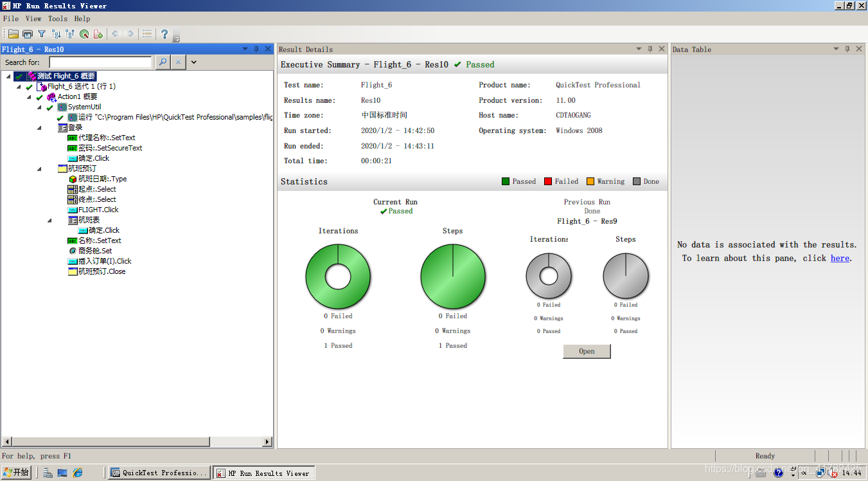Click the Back arrow toolbar icon
The image size is (868, 481).
pyautogui.click(x=116, y=34)
